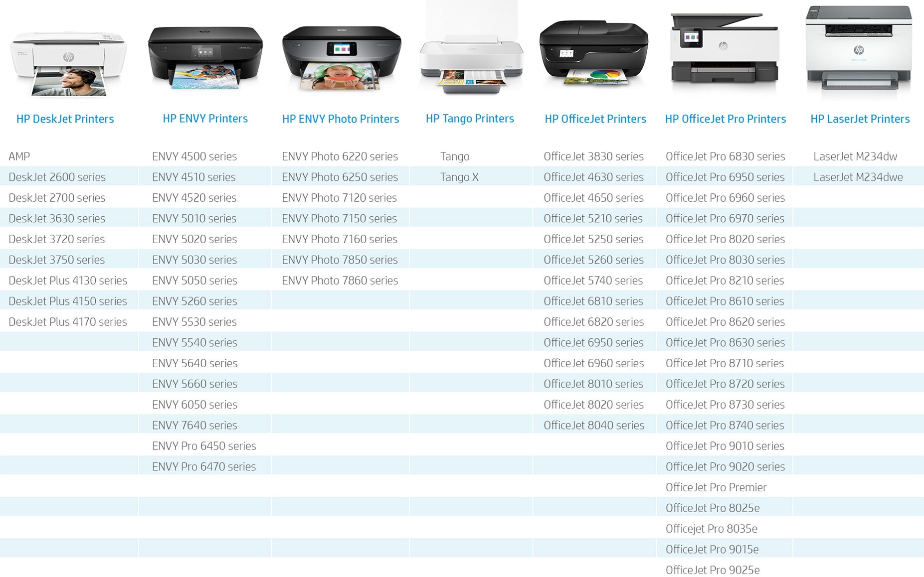Select DeskJet 3720 series
Viewport: 924px width, 577px height.
(57, 239)
